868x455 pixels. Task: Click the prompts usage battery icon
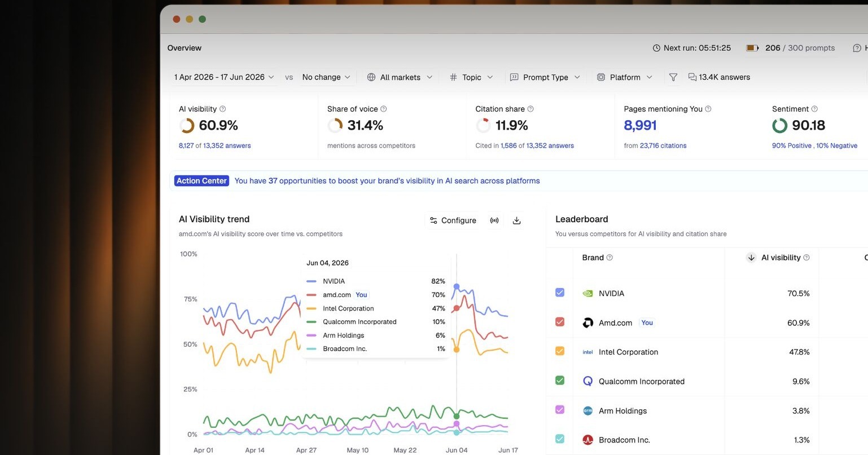pyautogui.click(x=752, y=48)
